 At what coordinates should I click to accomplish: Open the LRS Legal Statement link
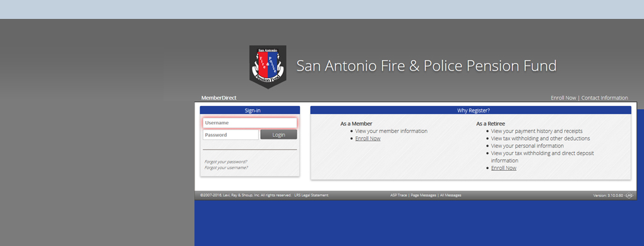311,195
